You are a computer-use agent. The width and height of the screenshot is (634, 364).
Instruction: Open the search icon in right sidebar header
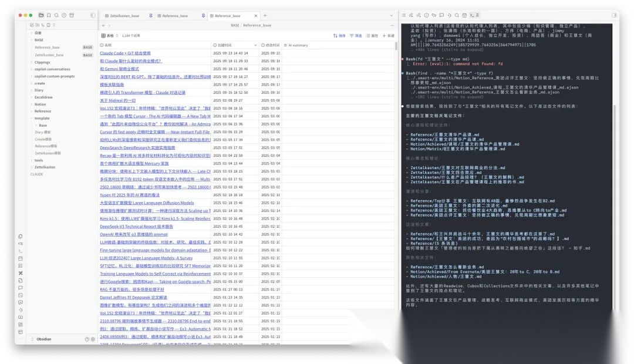point(457,15)
